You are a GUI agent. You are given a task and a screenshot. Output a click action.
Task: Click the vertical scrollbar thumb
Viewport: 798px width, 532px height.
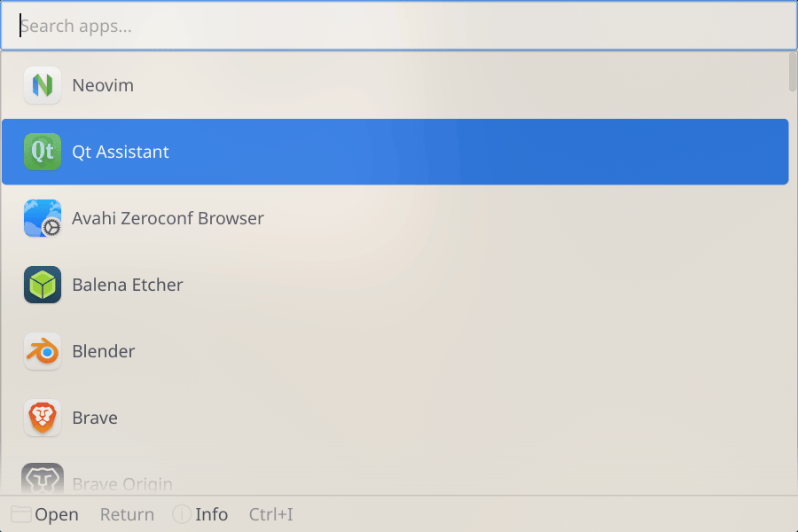click(793, 72)
